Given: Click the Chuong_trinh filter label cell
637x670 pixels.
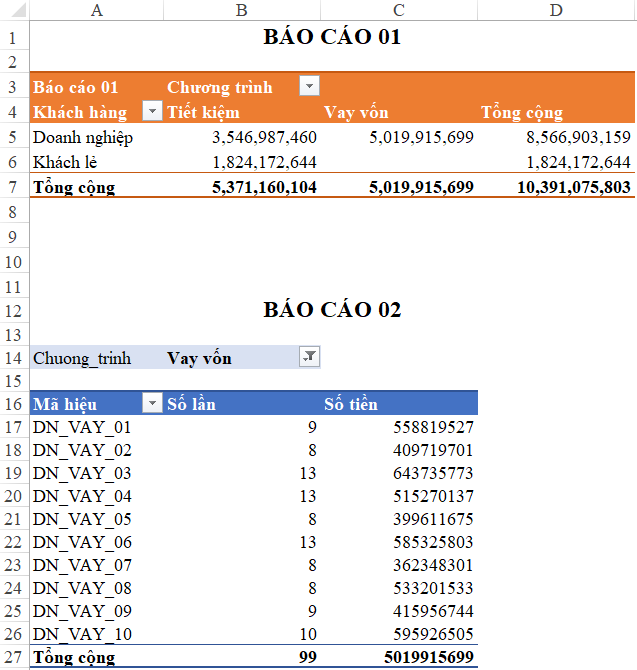Looking at the screenshot, I should point(82,358).
